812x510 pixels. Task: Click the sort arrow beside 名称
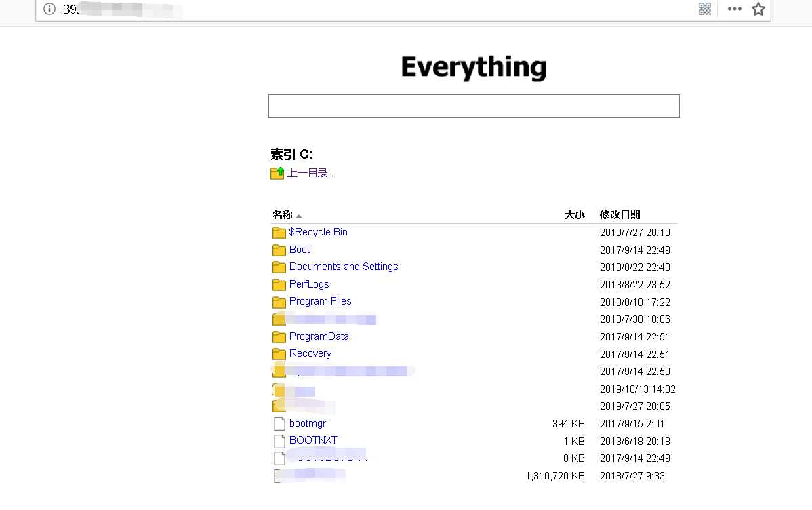click(x=299, y=216)
